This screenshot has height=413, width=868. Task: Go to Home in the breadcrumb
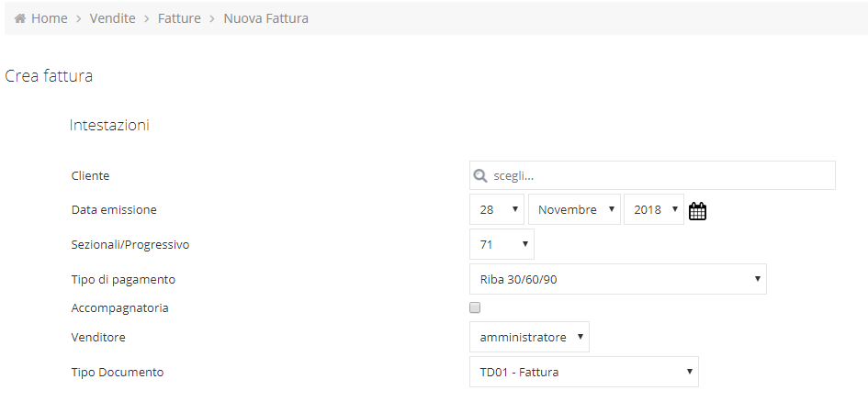click(x=50, y=18)
